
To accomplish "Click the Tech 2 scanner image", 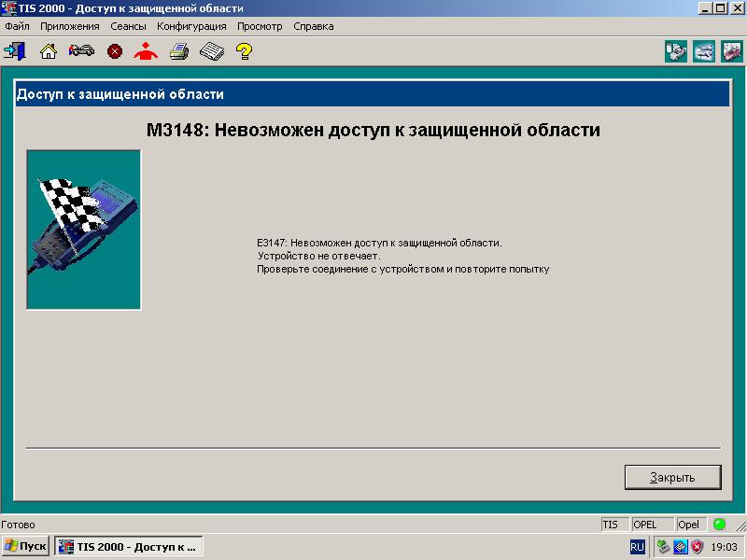I will (84, 230).
